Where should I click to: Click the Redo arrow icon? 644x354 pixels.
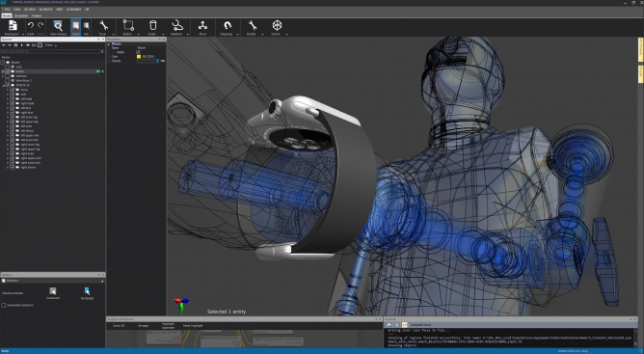click(40, 25)
